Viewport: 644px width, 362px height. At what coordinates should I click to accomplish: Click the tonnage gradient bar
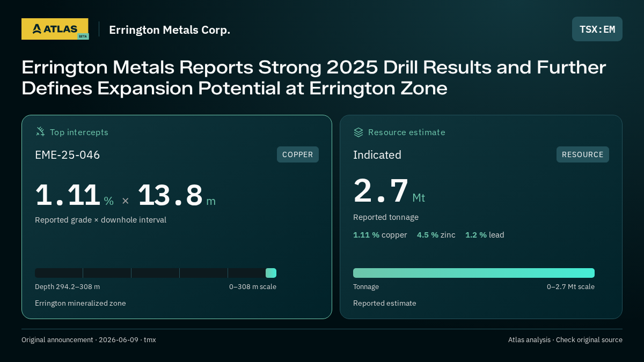tap(474, 273)
